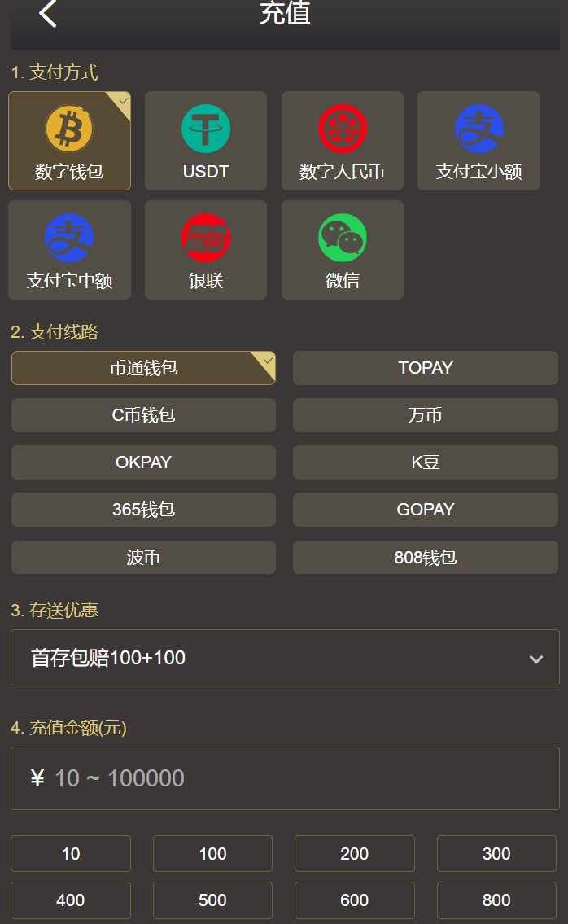Switch payment channel to TOPAY
This screenshot has width=568, height=924.
[x=425, y=368]
